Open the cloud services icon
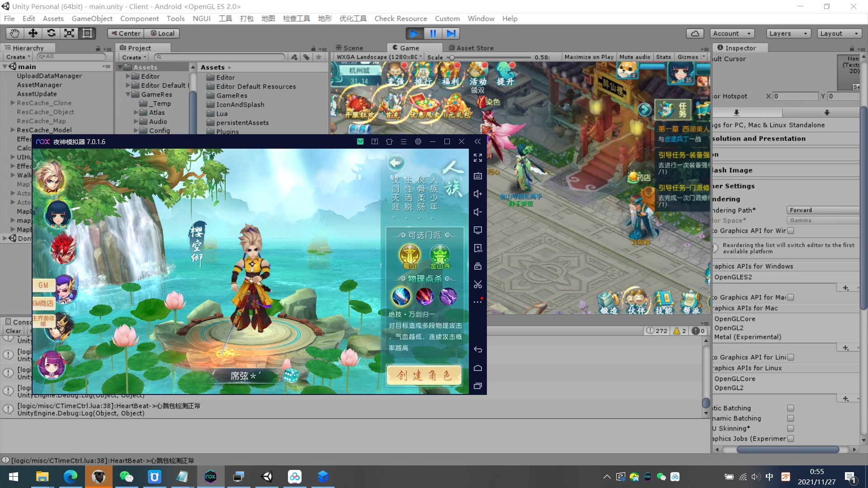The height and width of the screenshot is (488, 868). 695,33
